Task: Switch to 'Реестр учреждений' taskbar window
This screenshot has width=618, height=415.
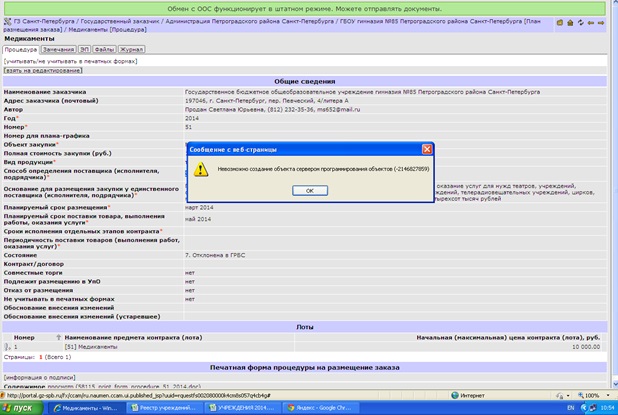Action: pyautogui.click(x=164, y=408)
